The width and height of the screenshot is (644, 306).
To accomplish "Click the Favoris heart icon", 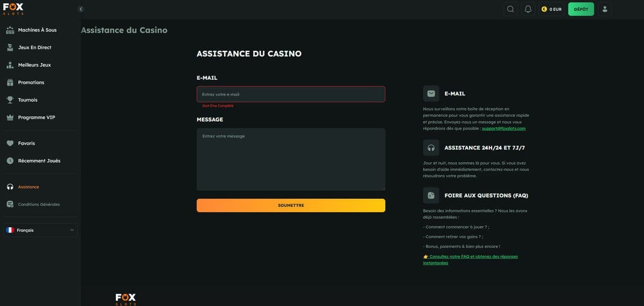I will pos(10,143).
